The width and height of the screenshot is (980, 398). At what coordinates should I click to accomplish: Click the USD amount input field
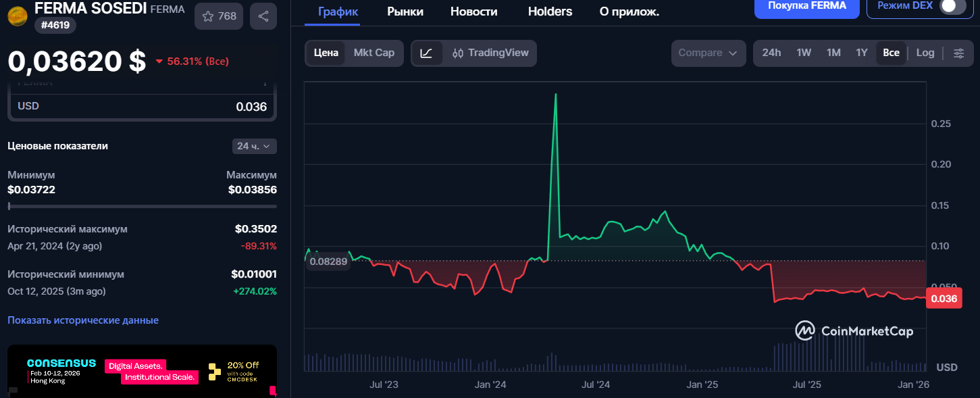142,107
